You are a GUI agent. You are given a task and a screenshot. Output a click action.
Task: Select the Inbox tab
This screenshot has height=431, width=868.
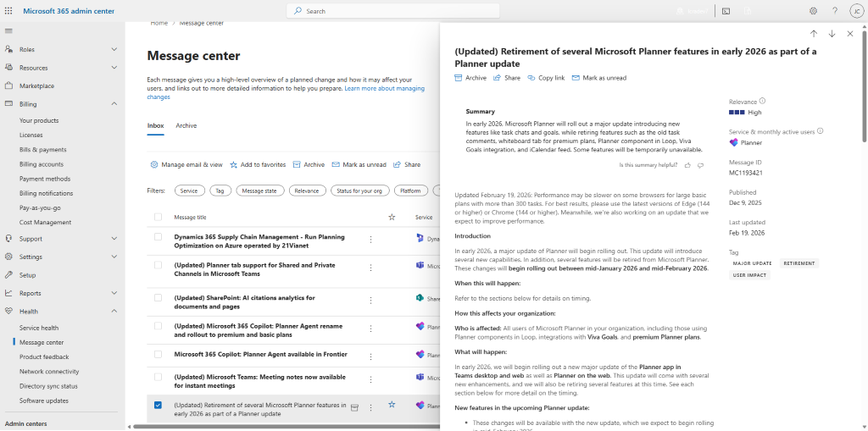(x=156, y=125)
